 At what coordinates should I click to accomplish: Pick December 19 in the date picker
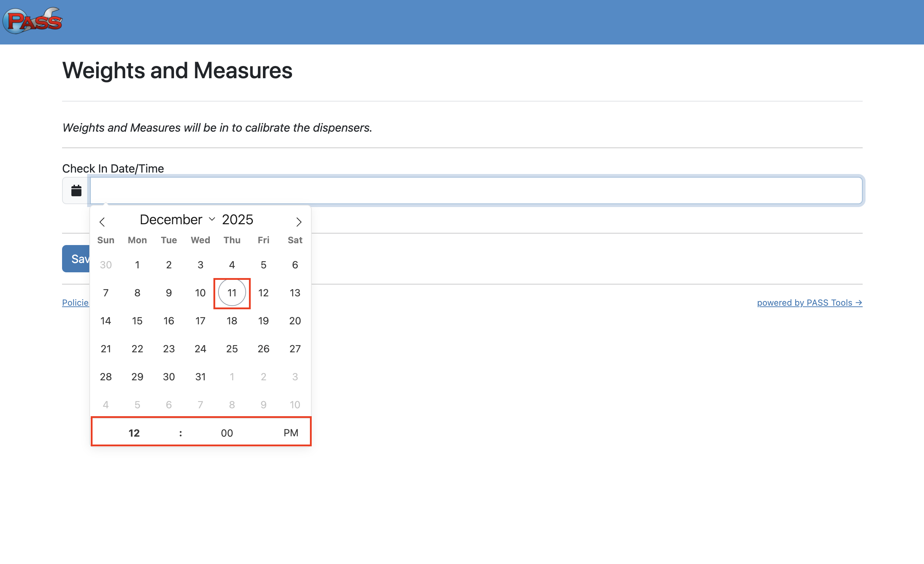263,321
